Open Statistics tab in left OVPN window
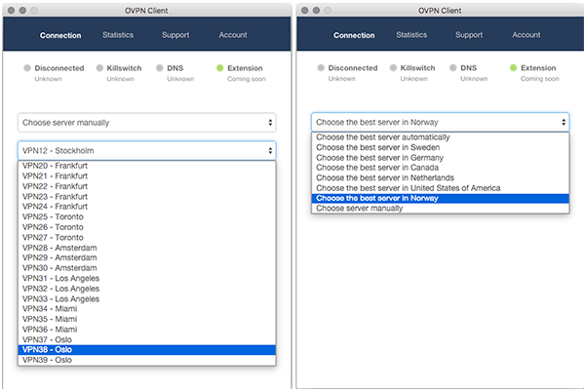585x392 pixels. (x=118, y=35)
